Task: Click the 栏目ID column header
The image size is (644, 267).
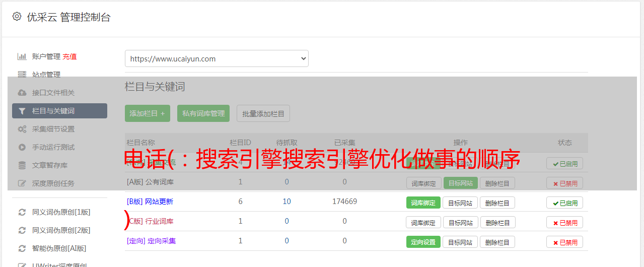Action: pyautogui.click(x=240, y=143)
